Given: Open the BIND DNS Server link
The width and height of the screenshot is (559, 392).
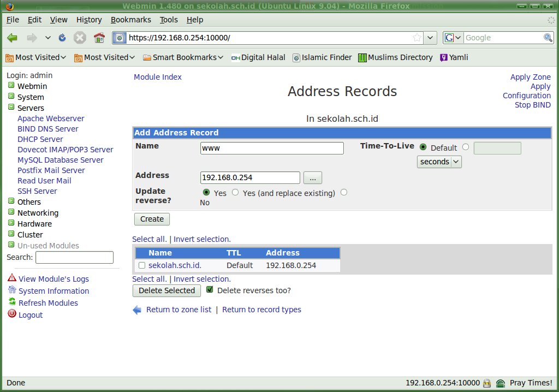Looking at the screenshot, I should tap(48, 129).
